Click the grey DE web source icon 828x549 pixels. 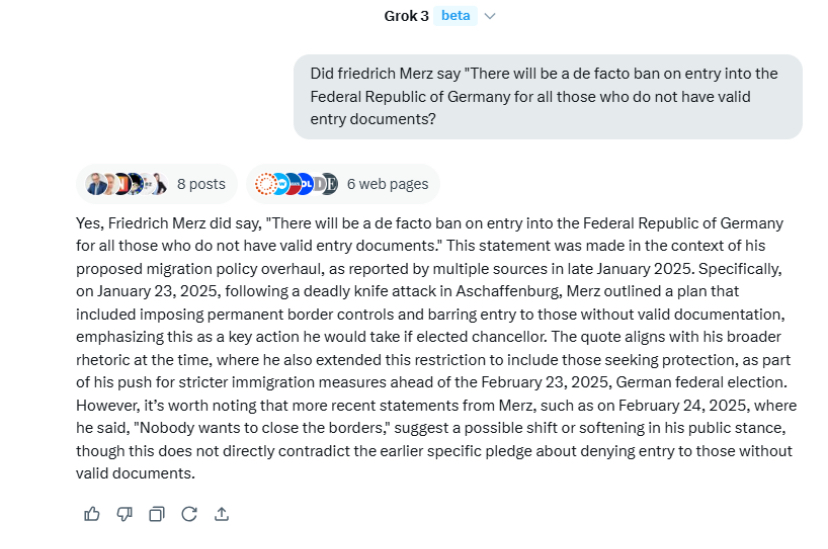pyautogui.click(x=327, y=184)
